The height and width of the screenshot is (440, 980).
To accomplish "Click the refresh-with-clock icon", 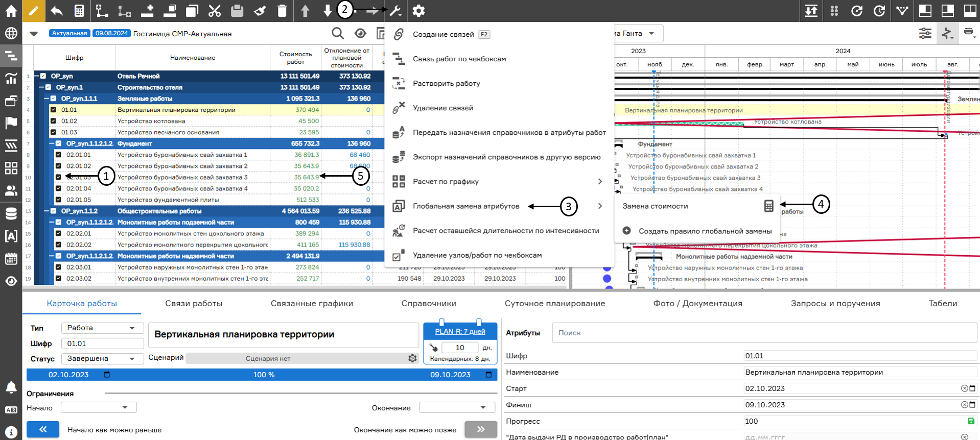I will tap(879, 11).
